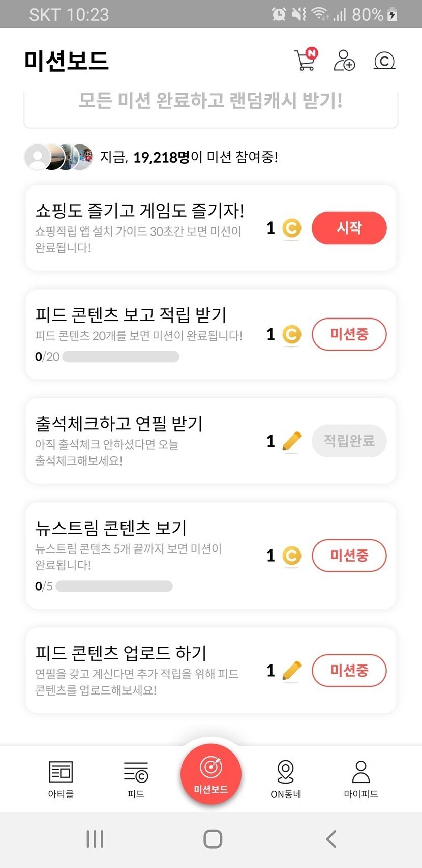This screenshot has height=868, width=422.
Task: Tap 미션중 button for 뉴스트림 콘텐츠 보기
Action: click(349, 556)
